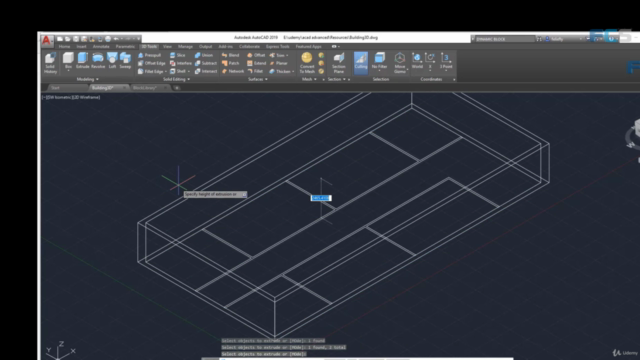Screen dimensions: 640x360
Task: Click the surface Fillet tool
Action: click(x=255, y=71)
